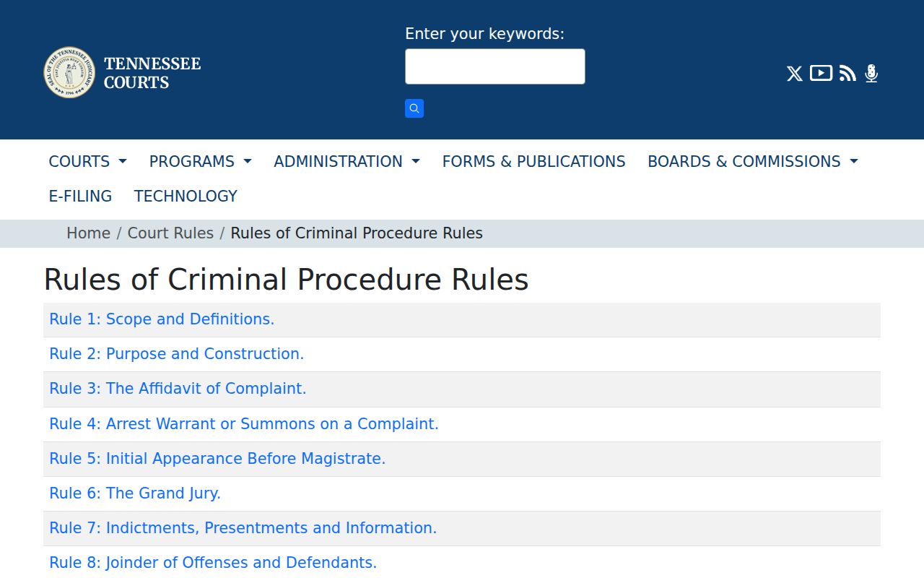Click 'Rules of Criminal Procedure Rules' breadcrumb text
This screenshot has width=924, height=578.
point(357,233)
